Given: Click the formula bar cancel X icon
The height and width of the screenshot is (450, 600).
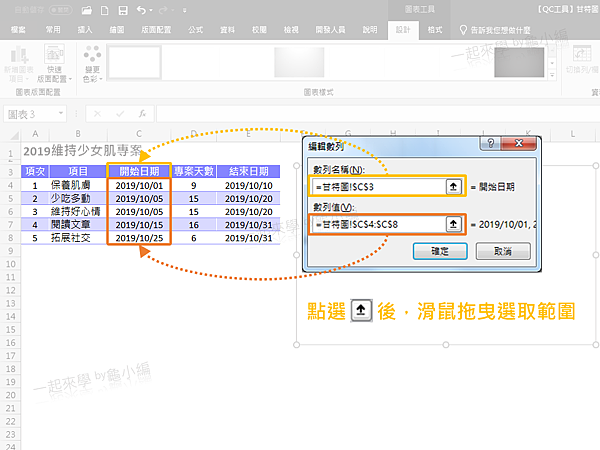Looking at the screenshot, I should pyautogui.click(x=97, y=114).
